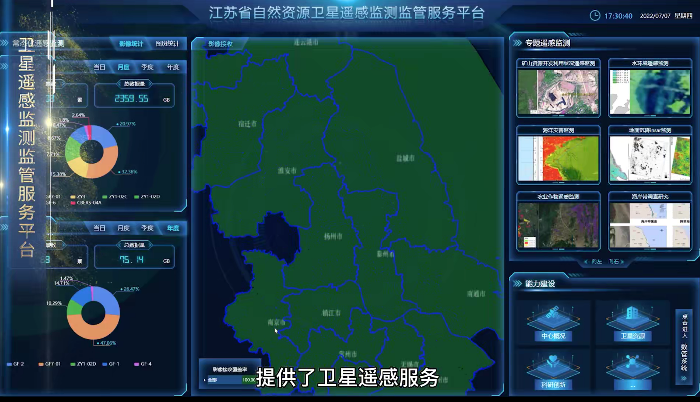The height and width of the screenshot is (402, 700).
Task: Click chevron arrows icon beside 专题遥感监测 title
Action: coord(517,43)
